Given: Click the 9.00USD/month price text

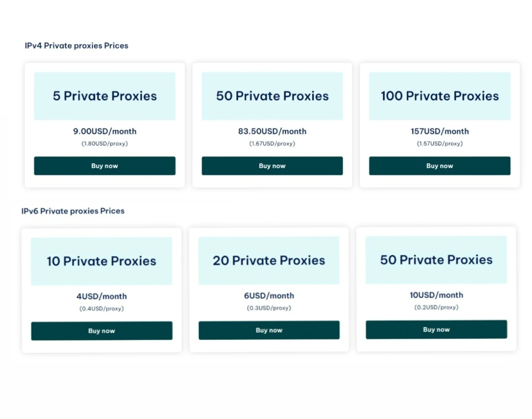Looking at the screenshot, I should [105, 131].
